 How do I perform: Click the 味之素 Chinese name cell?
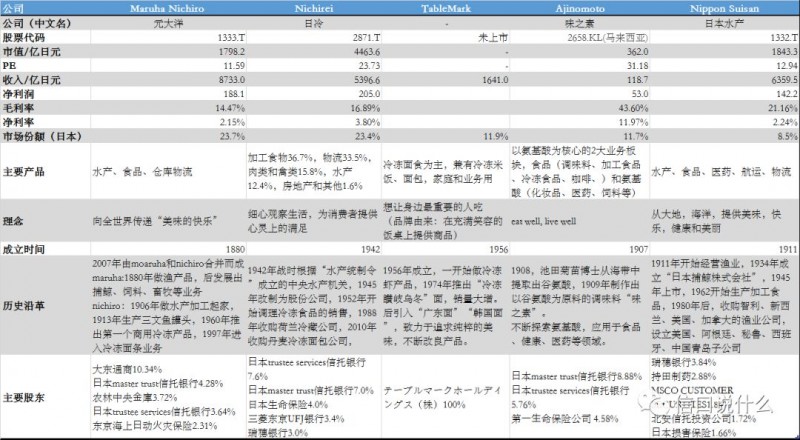580,23
